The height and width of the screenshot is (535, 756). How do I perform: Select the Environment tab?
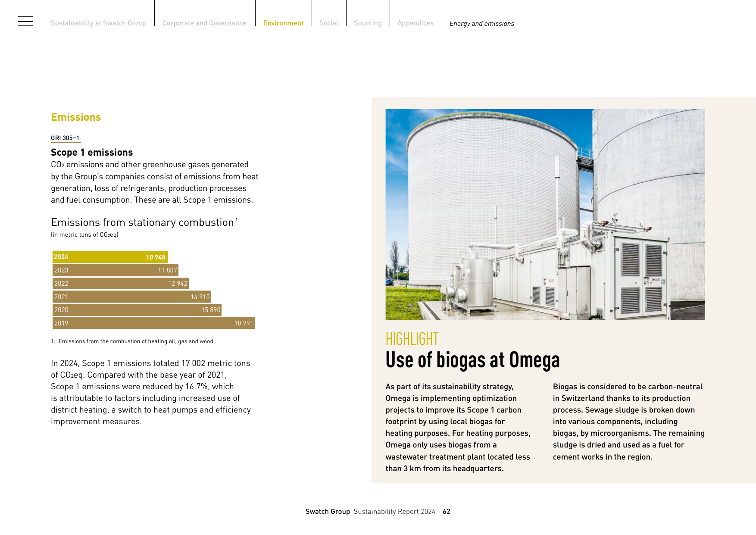pyautogui.click(x=283, y=23)
